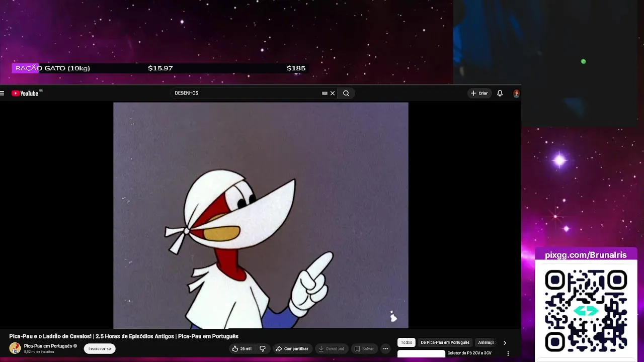Click the video title Pica-Pau e o Ladrão de Cavalos
This screenshot has width=644, height=362.
click(124, 336)
